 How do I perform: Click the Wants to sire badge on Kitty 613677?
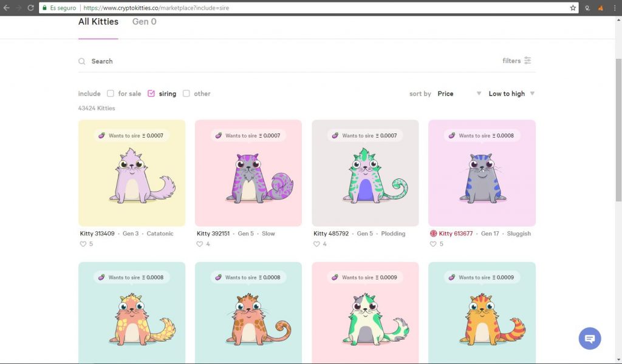point(482,135)
